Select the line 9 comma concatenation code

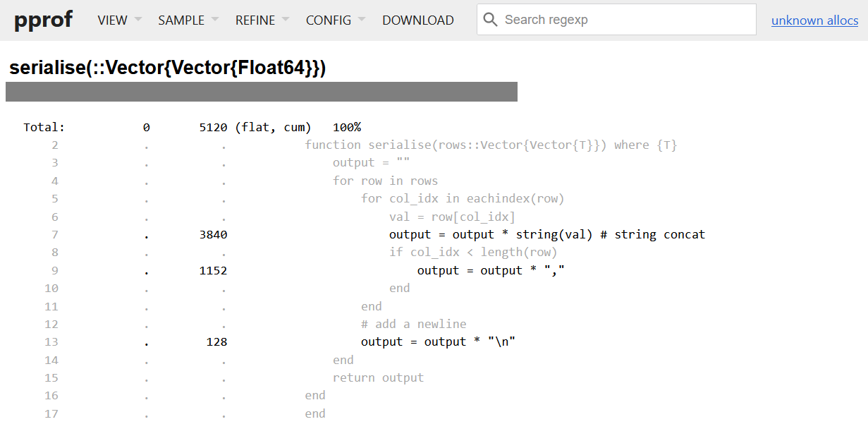pyautogui.click(x=491, y=271)
